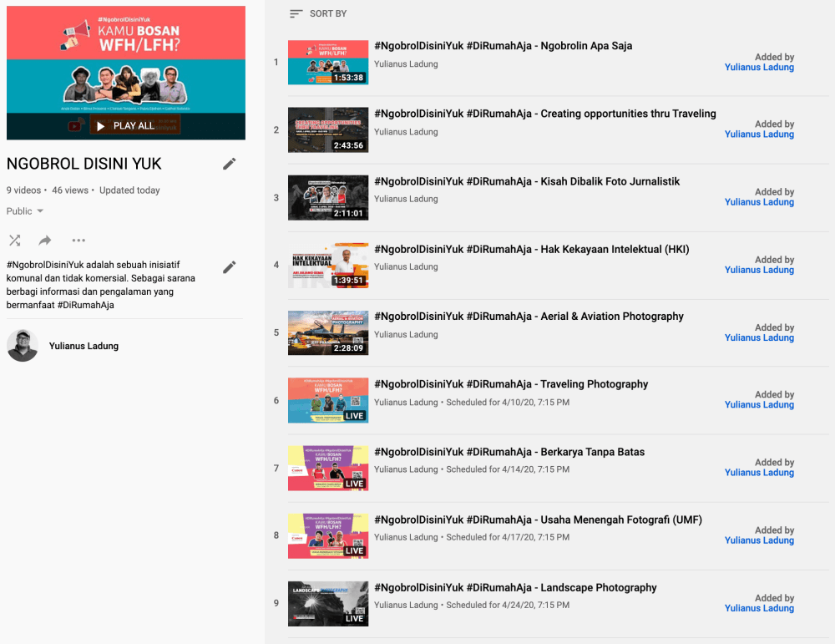Open the Ngobrolin Apa Saja video title
The height and width of the screenshot is (644, 835).
pyautogui.click(x=503, y=46)
